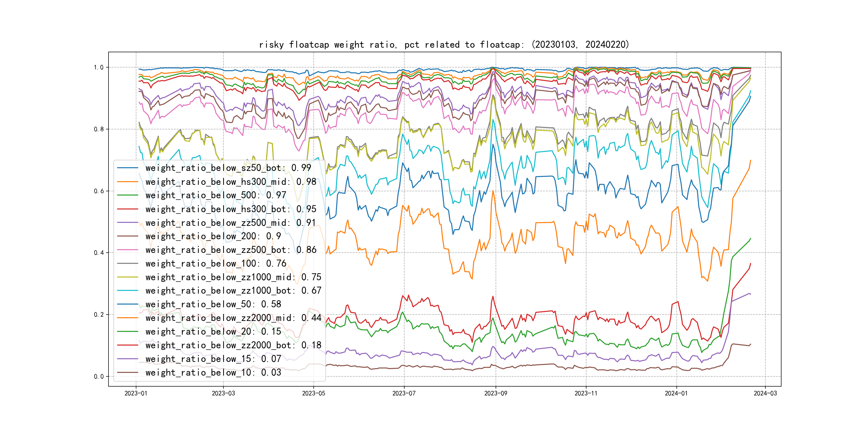Image resolution: width=868 pixels, height=434 pixels.
Task: Click the 2023-01 x-axis tick label
Action: (x=136, y=393)
